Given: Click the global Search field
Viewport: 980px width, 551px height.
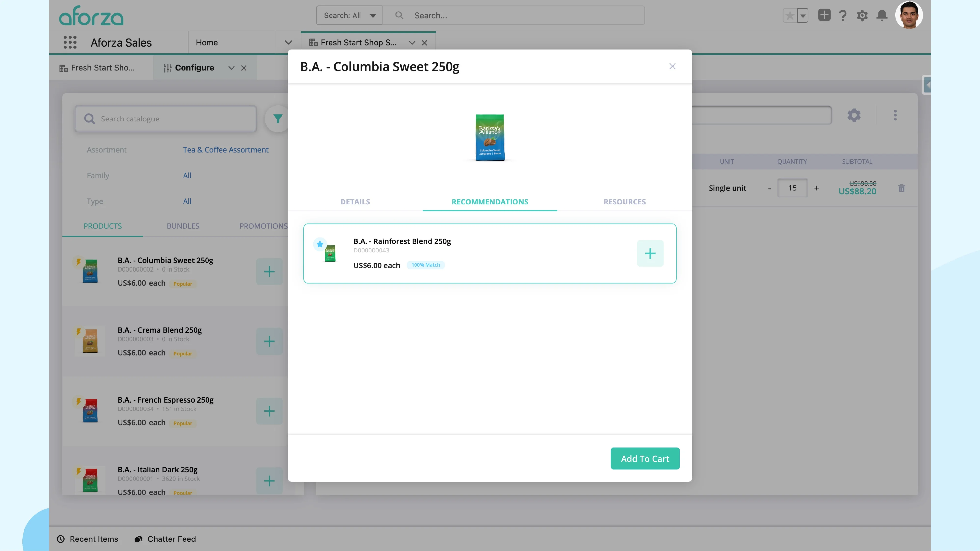Looking at the screenshot, I should 514,16.
